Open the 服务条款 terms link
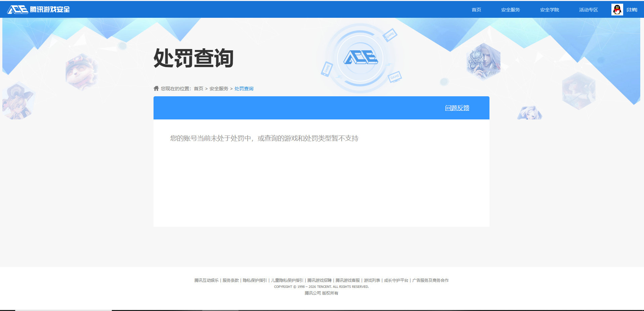This screenshot has width=644, height=311. (231, 280)
